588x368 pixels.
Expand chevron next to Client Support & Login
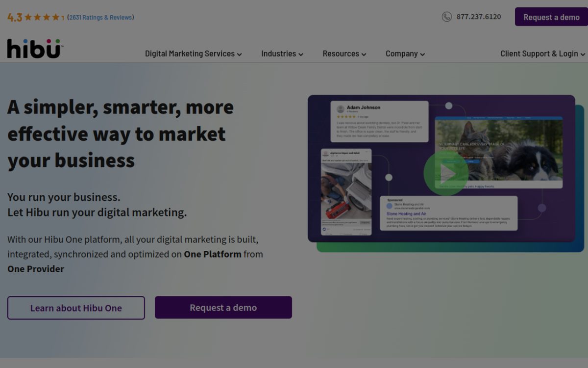pos(583,54)
